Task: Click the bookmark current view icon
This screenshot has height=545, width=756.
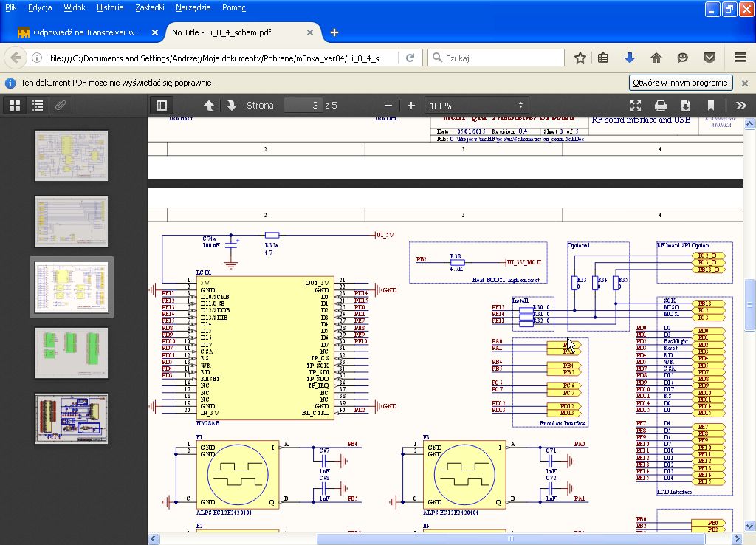Action: click(711, 106)
